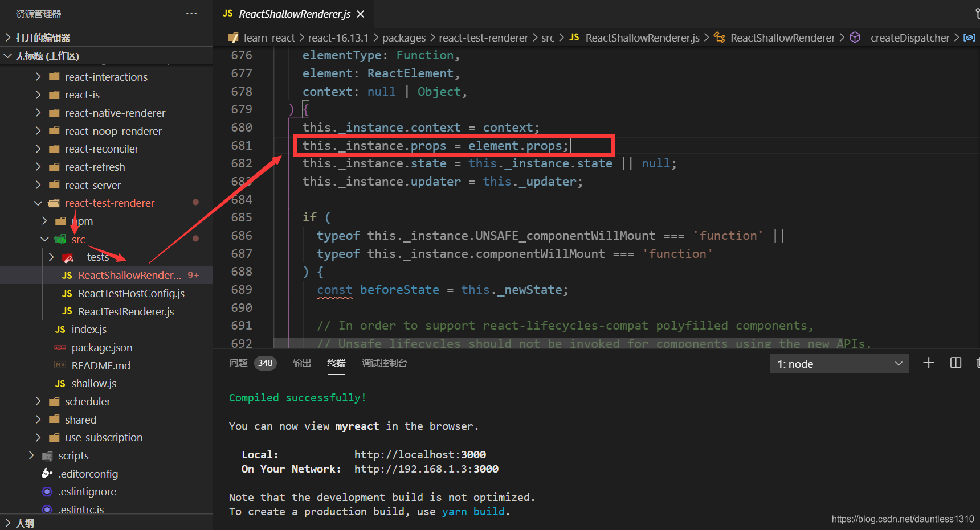Click the JS icon of shallow.js
The image size is (980, 530).
coord(60,384)
